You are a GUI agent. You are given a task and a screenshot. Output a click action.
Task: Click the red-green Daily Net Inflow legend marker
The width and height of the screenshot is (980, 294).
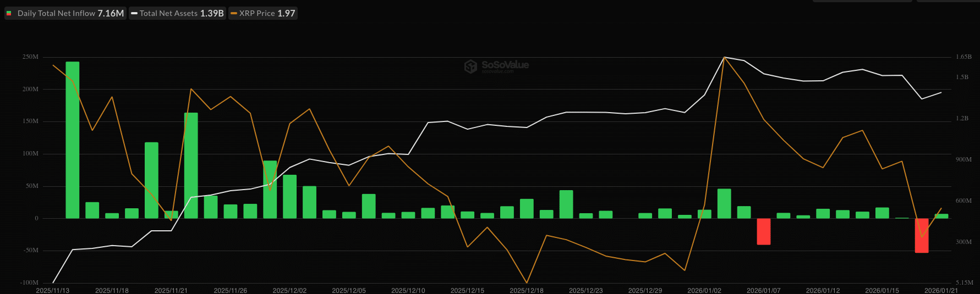coord(9,13)
